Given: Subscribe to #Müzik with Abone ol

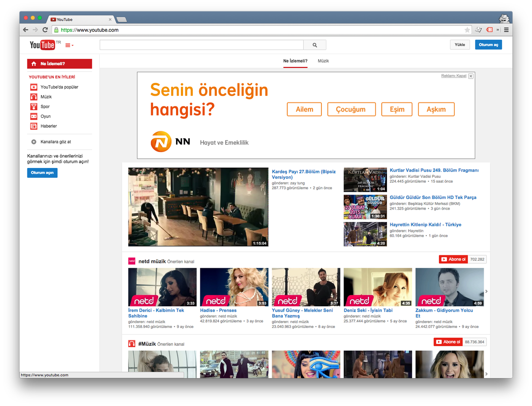Looking at the screenshot, I should (448, 342).
